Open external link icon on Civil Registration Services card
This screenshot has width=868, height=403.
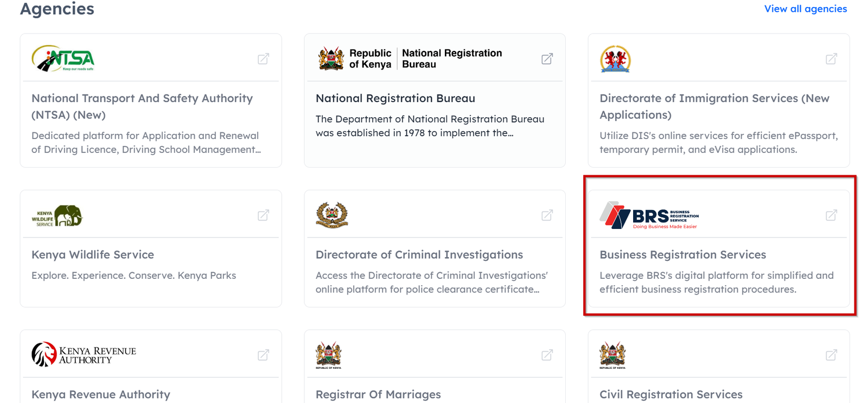[x=831, y=355]
